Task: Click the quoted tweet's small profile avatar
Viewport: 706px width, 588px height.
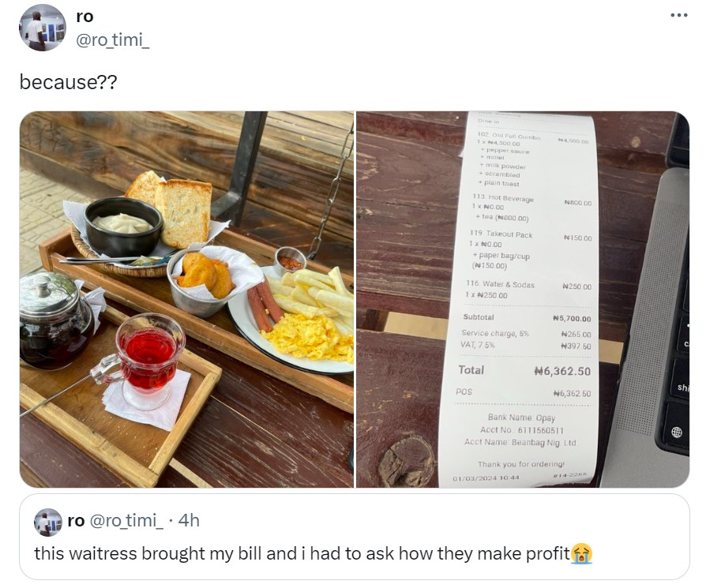Action: 48,522
